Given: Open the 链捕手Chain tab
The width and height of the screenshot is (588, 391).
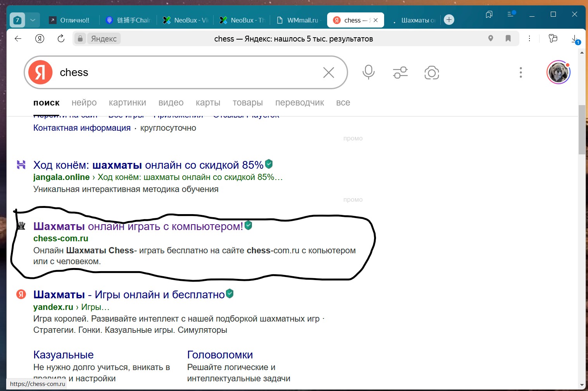Looking at the screenshot, I should pyautogui.click(x=128, y=20).
